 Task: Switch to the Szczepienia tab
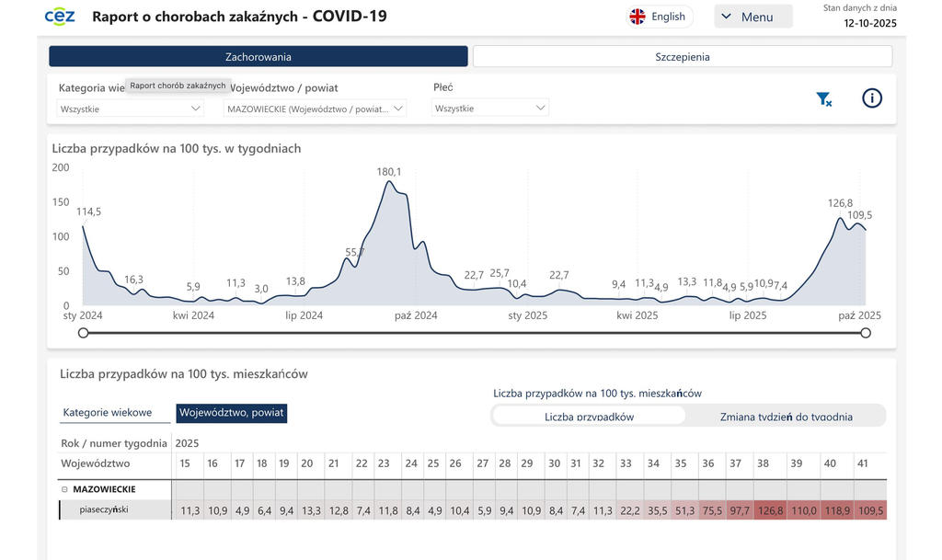click(x=682, y=57)
